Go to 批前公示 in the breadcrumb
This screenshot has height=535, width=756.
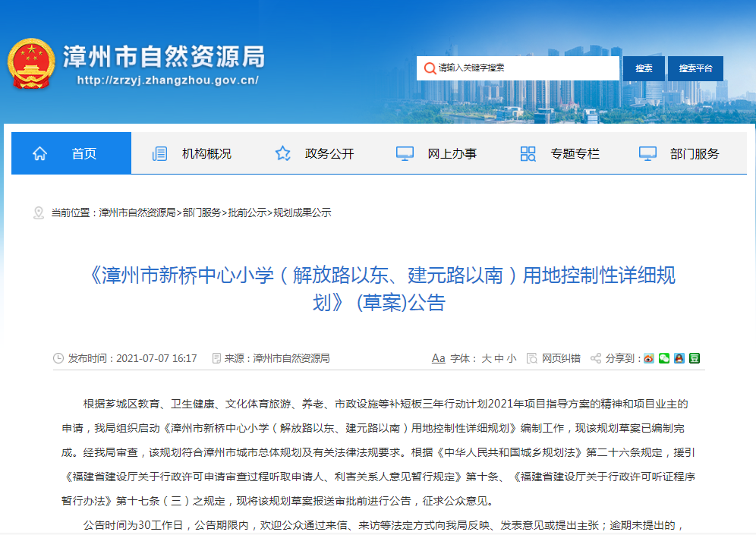pyautogui.click(x=247, y=212)
